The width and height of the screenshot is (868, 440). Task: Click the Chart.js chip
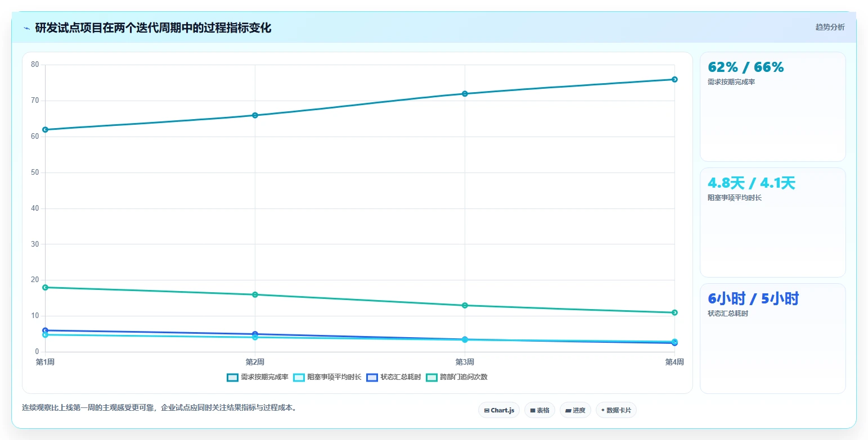point(499,410)
